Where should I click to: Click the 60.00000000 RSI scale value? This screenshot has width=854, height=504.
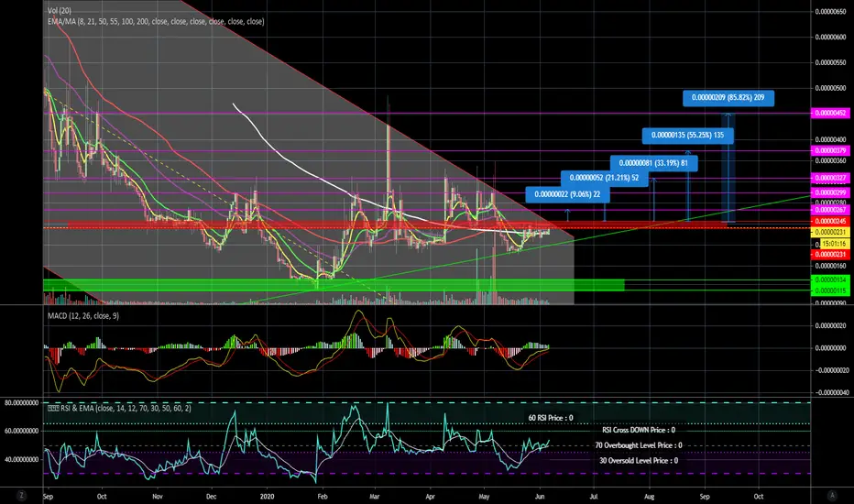click(x=21, y=431)
